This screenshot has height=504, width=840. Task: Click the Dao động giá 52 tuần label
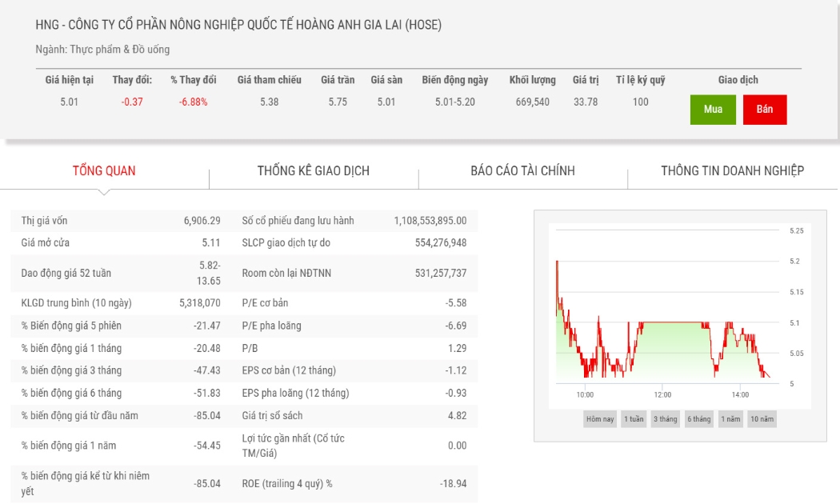pyautogui.click(x=66, y=273)
